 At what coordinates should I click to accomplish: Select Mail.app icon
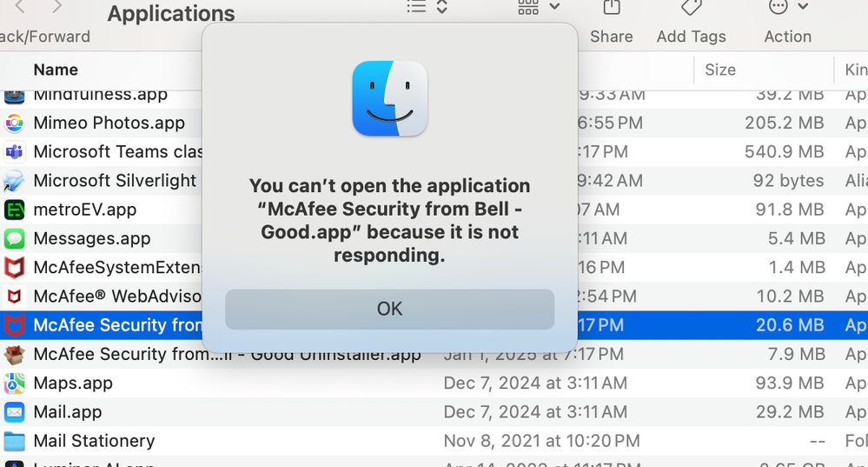(x=15, y=412)
